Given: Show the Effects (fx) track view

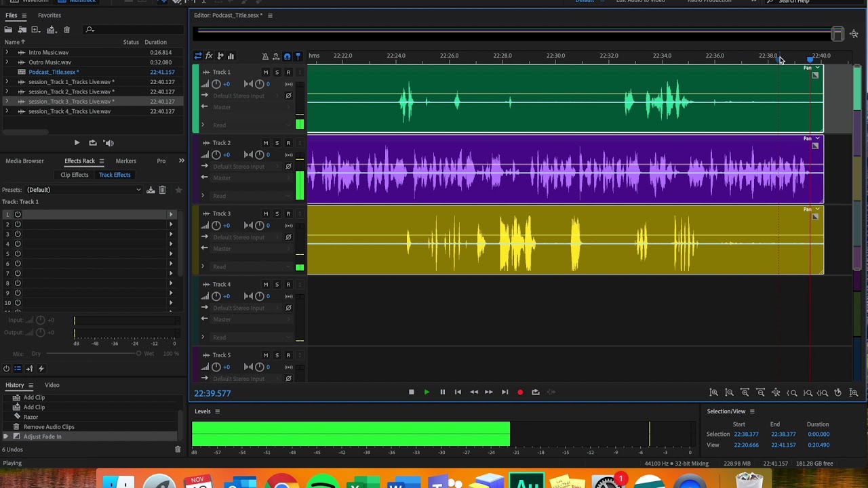Looking at the screenshot, I should pyautogui.click(x=209, y=56).
